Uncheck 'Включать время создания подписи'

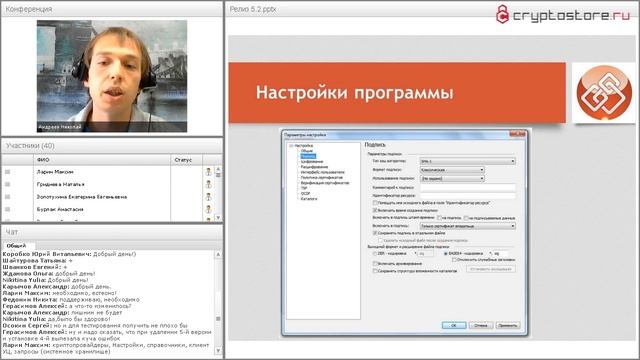[x=375, y=210]
